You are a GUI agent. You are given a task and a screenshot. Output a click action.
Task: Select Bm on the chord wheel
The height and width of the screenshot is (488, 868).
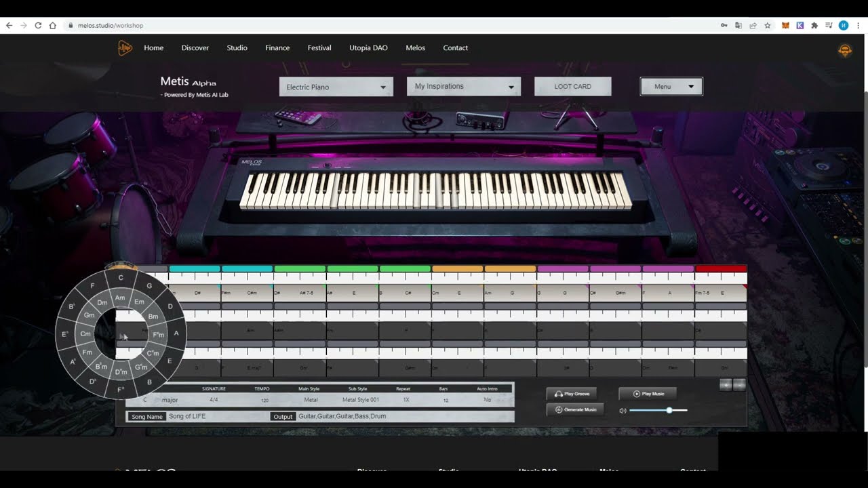point(153,317)
